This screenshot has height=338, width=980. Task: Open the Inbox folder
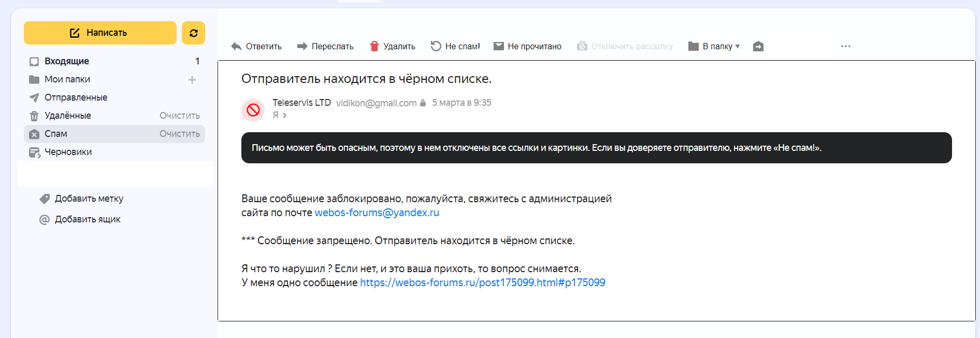point(66,61)
